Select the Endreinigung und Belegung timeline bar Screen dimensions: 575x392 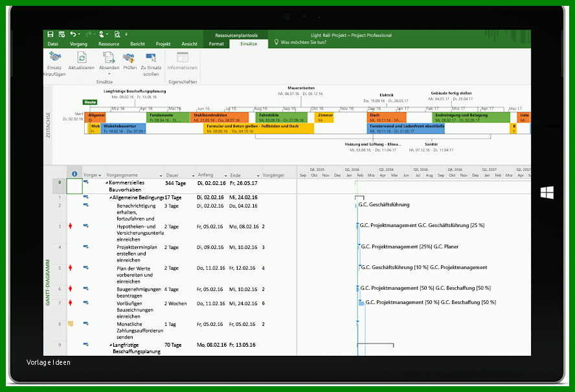471,118
